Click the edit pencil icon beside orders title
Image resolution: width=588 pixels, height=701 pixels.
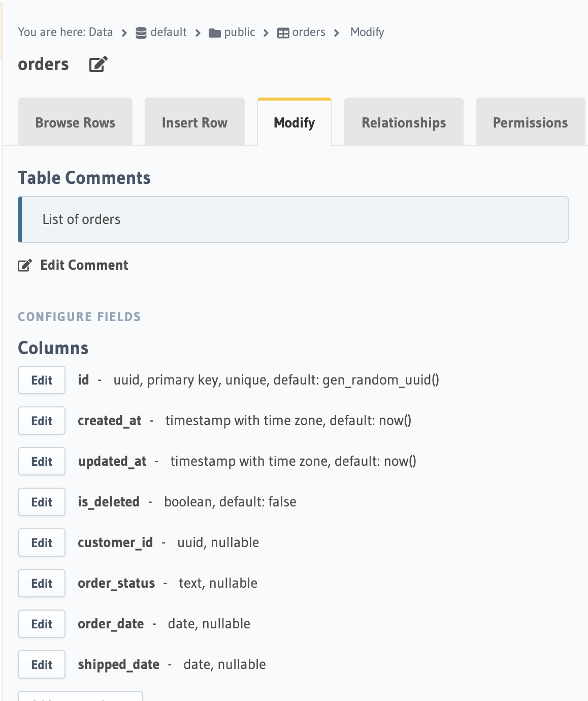tap(98, 65)
